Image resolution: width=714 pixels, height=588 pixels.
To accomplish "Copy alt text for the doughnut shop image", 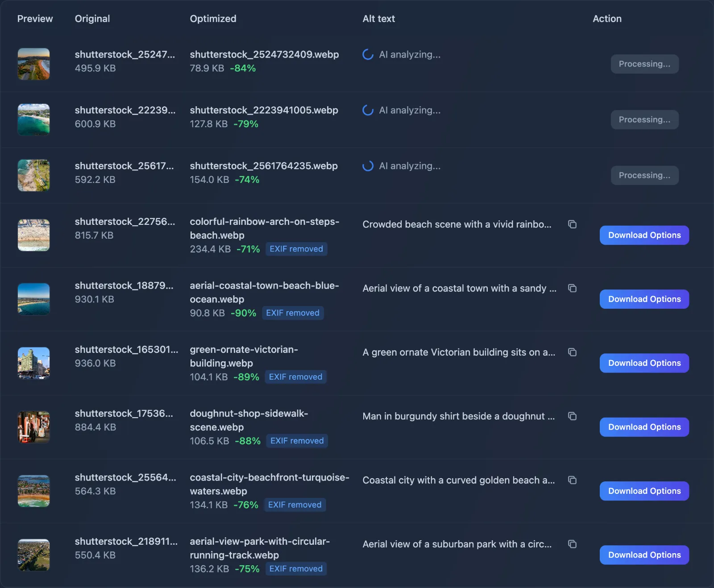I will tap(573, 416).
